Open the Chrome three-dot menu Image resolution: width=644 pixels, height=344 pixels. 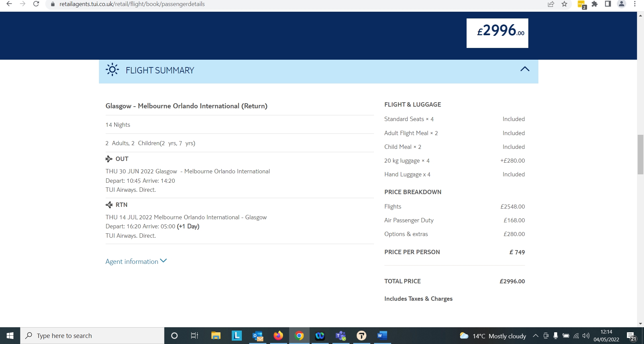tap(635, 4)
